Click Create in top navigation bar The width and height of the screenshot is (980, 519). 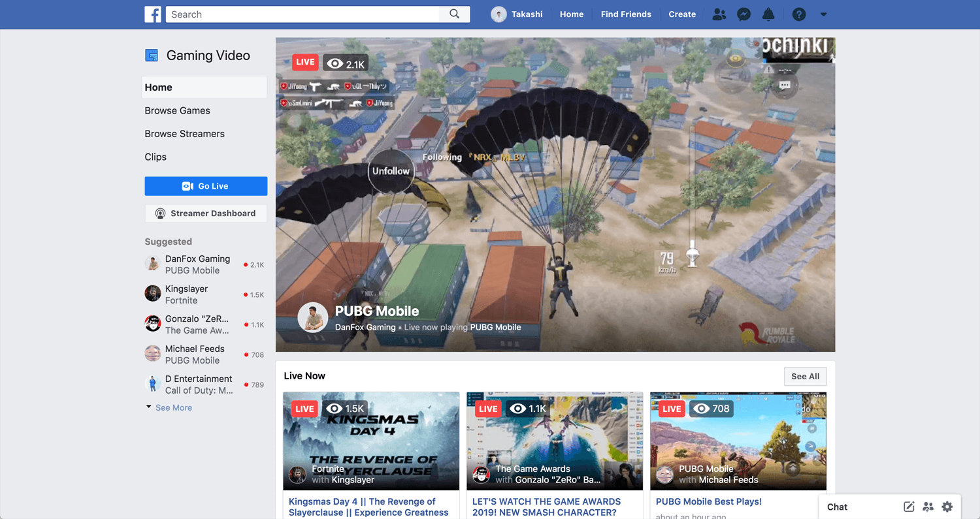(x=682, y=14)
